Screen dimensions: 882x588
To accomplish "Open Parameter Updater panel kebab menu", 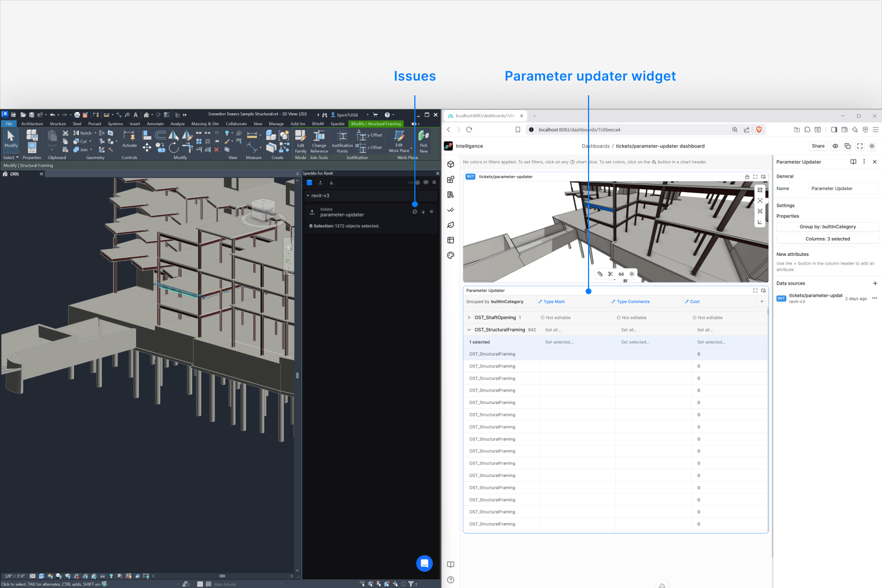I will (864, 162).
